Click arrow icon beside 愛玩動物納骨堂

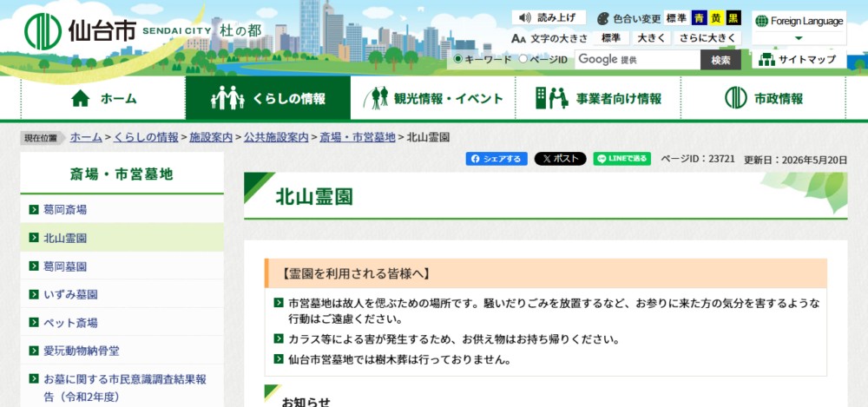pyautogui.click(x=33, y=351)
